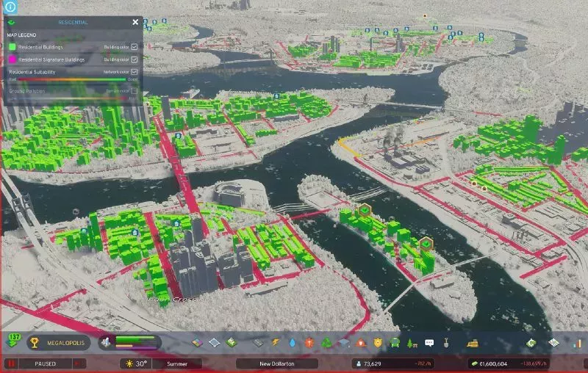Click the New Dollarton city name field
This screenshot has height=373, width=588.
[277, 363]
